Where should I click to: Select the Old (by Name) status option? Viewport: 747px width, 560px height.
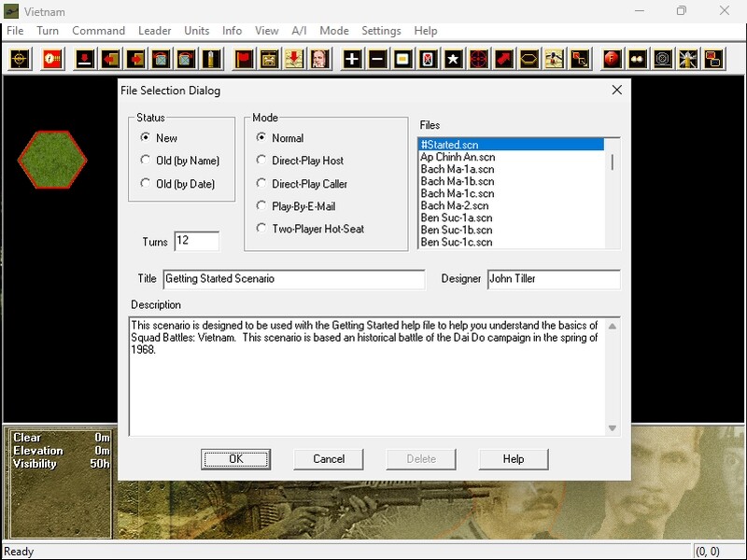pyautogui.click(x=146, y=161)
